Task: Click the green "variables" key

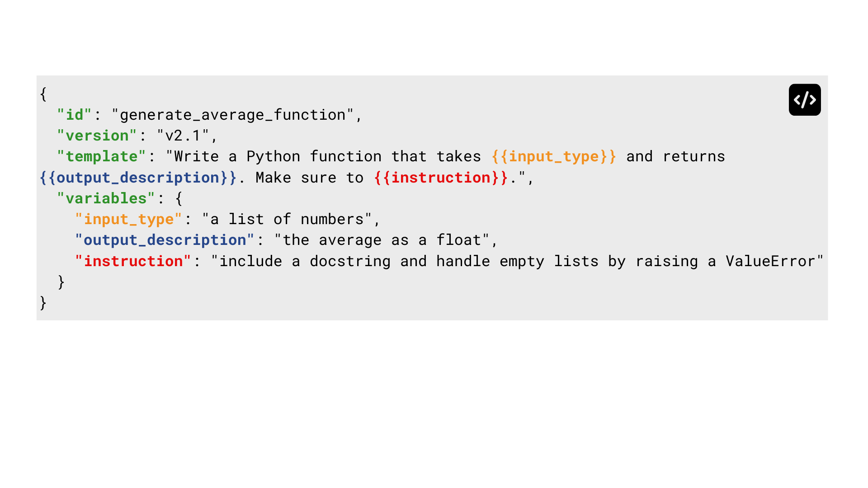Action: (106, 198)
